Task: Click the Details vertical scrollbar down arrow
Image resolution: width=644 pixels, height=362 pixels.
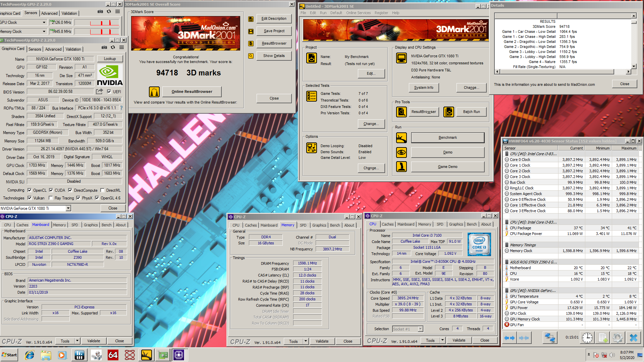Action: click(634, 66)
